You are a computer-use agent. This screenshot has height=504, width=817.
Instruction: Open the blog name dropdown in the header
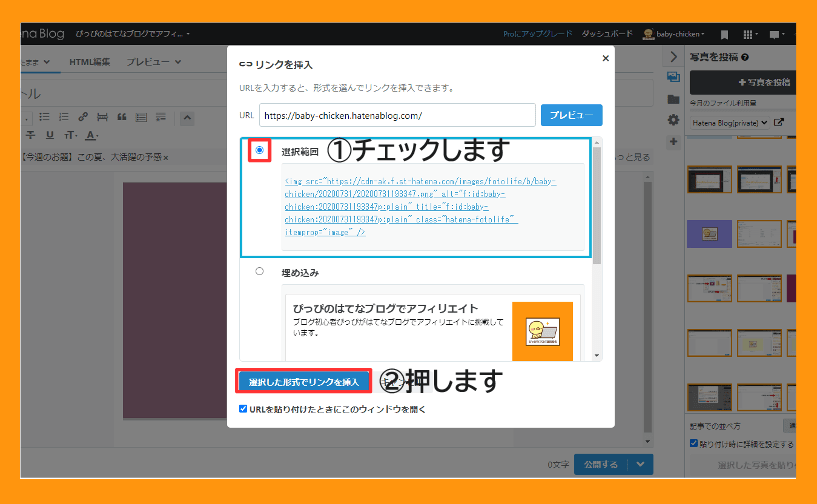tap(132, 34)
